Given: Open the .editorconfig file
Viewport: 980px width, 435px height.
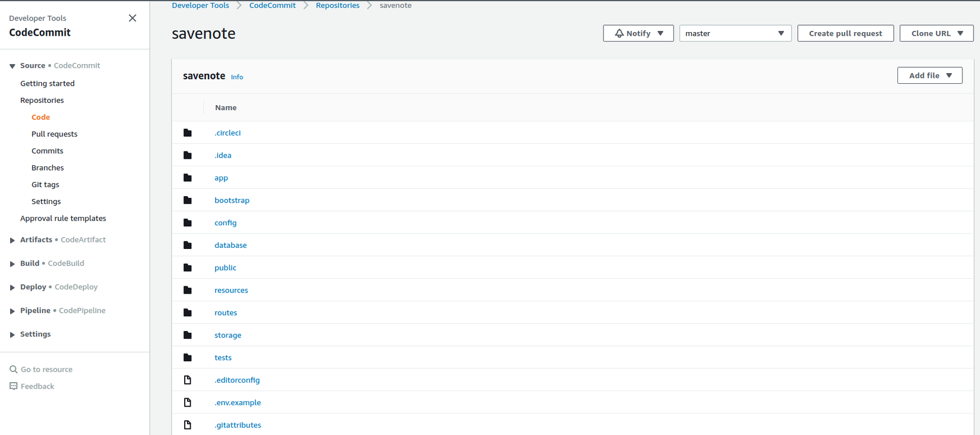Looking at the screenshot, I should [x=237, y=380].
